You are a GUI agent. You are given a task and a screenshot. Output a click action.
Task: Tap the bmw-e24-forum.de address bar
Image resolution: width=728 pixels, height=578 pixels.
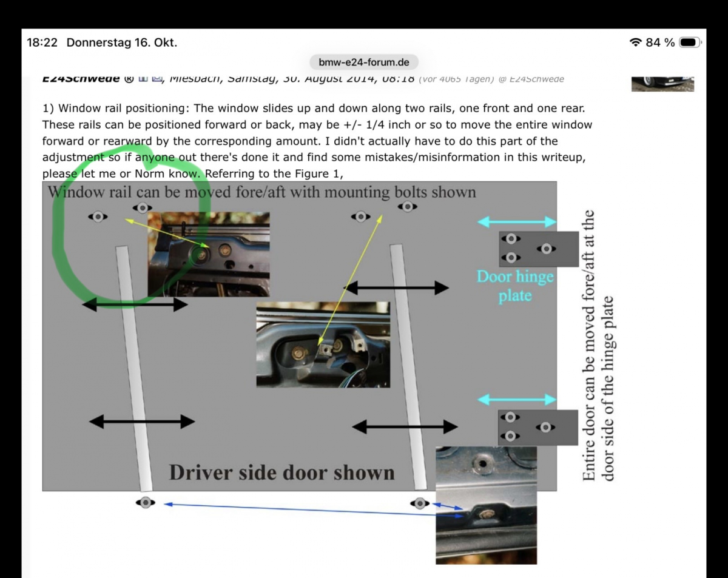(364, 62)
